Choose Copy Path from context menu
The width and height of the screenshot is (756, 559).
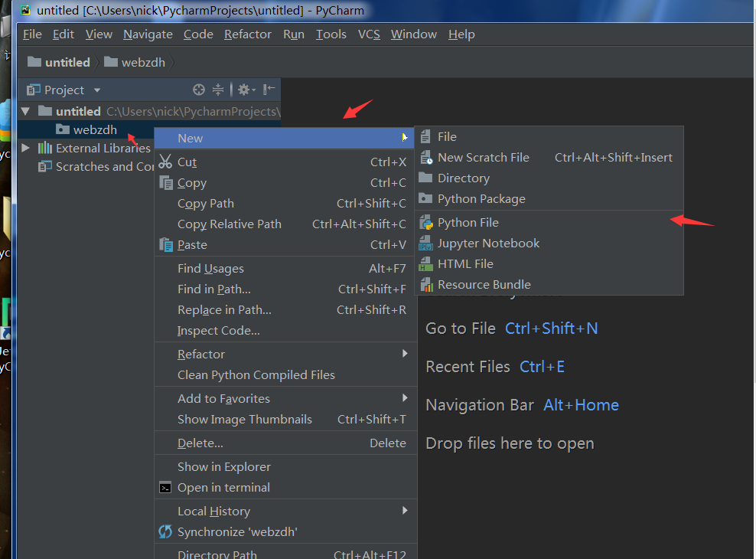285,204
